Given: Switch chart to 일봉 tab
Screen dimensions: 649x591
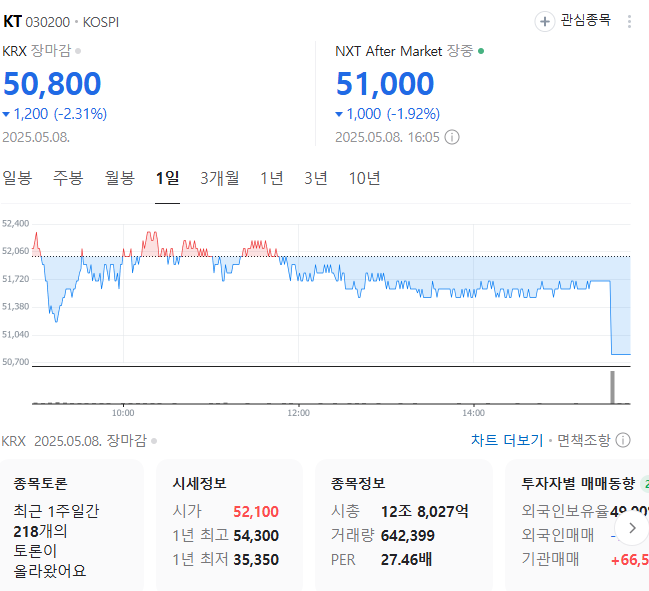Looking at the screenshot, I should [x=17, y=178].
